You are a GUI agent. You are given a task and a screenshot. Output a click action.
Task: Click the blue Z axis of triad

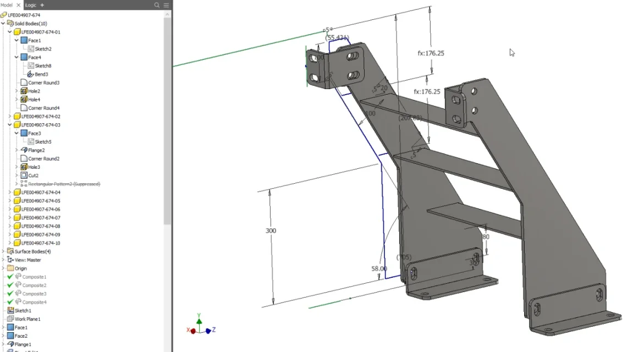pos(208,331)
